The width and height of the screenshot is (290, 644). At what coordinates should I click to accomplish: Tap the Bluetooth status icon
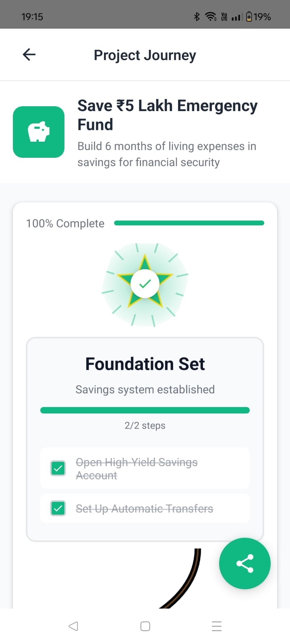[197, 17]
